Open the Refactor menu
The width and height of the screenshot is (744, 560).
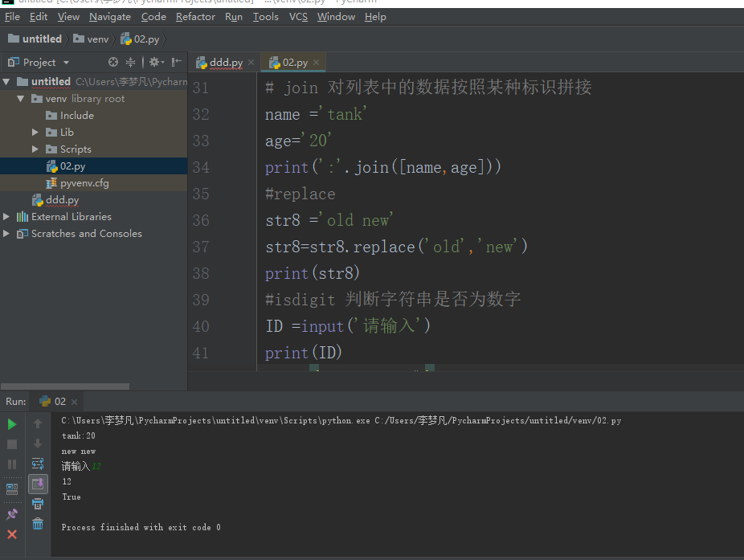195,16
